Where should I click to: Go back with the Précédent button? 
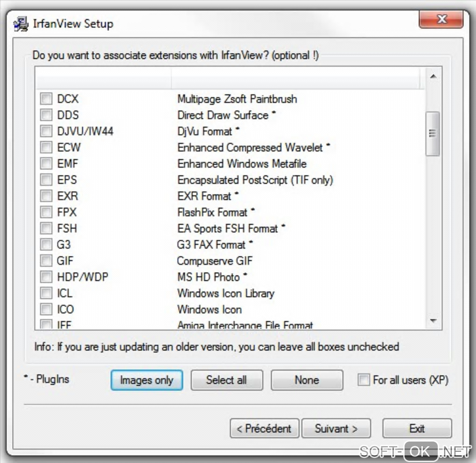[x=265, y=428]
